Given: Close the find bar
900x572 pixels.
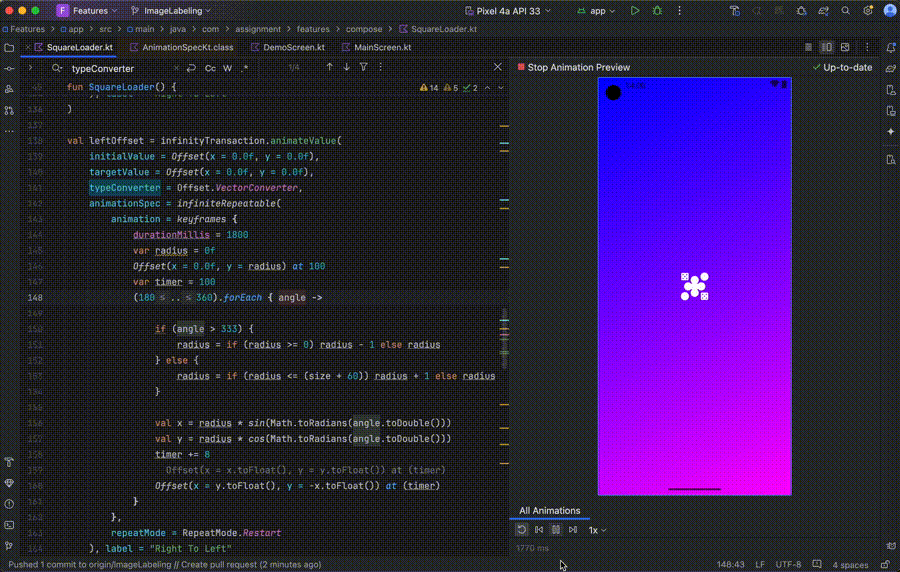Looking at the screenshot, I should [x=498, y=67].
